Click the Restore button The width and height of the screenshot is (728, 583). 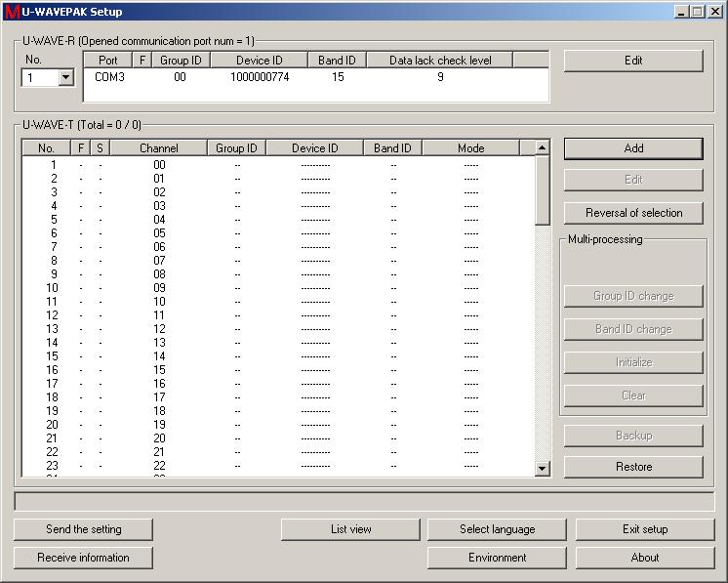[633, 467]
